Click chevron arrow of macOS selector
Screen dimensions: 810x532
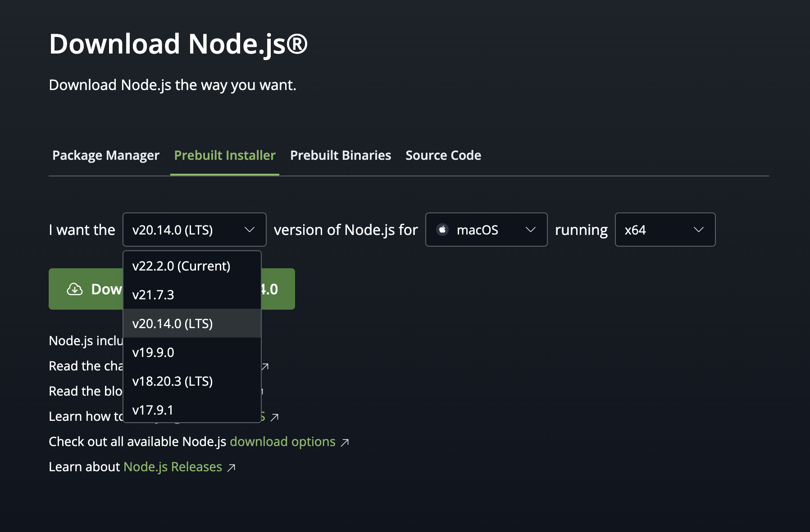click(531, 230)
